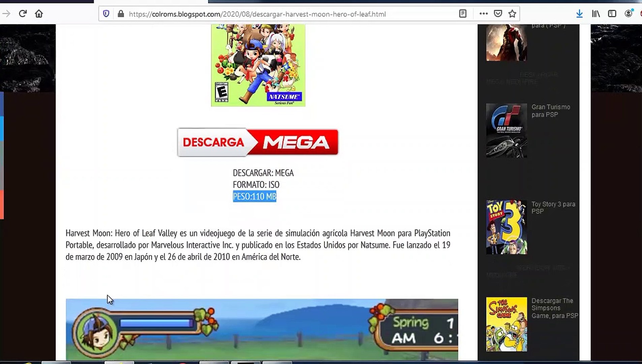Reload the current page

click(23, 14)
